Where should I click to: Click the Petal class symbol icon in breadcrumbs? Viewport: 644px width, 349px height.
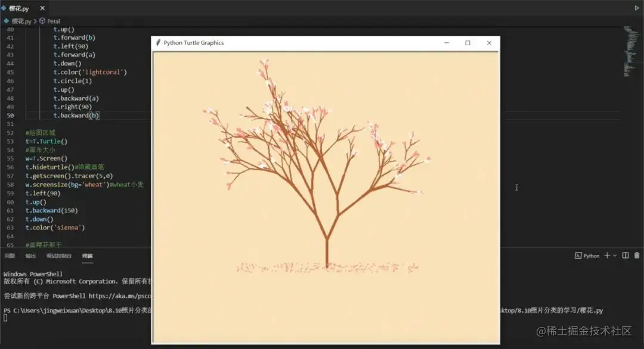click(42, 21)
